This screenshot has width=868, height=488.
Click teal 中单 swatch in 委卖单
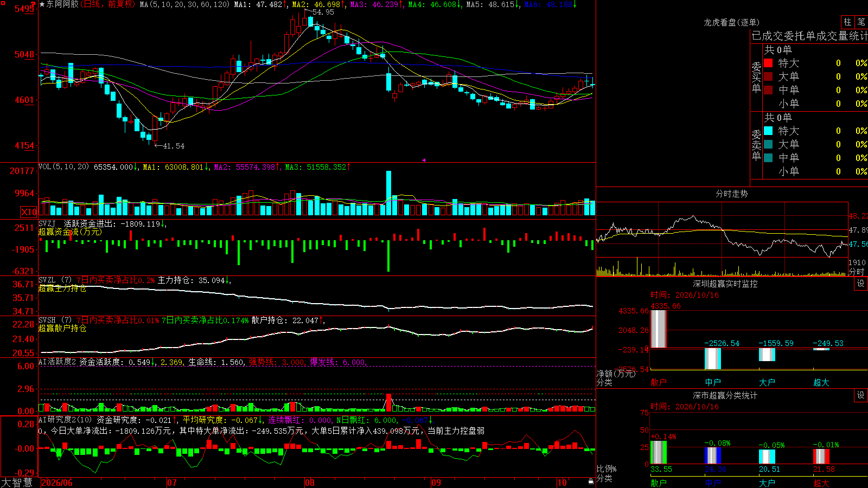pyautogui.click(x=768, y=158)
